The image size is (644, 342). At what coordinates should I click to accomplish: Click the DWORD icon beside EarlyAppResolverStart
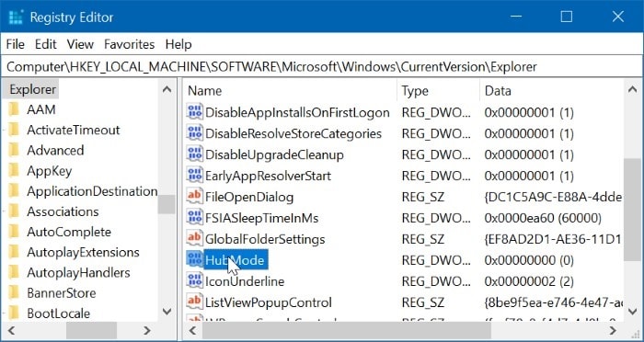194,176
